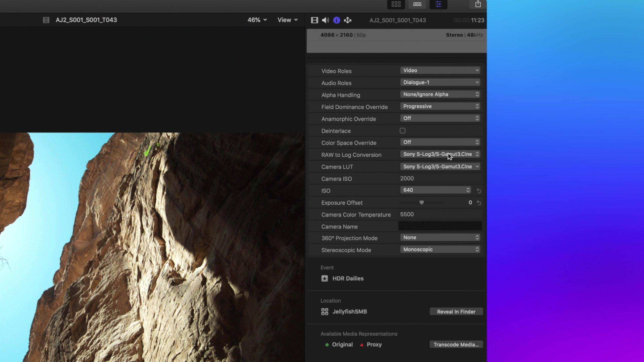Image resolution: width=644 pixels, height=362 pixels.
Task: Click the Transcode Media button
Action: [456, 344]
